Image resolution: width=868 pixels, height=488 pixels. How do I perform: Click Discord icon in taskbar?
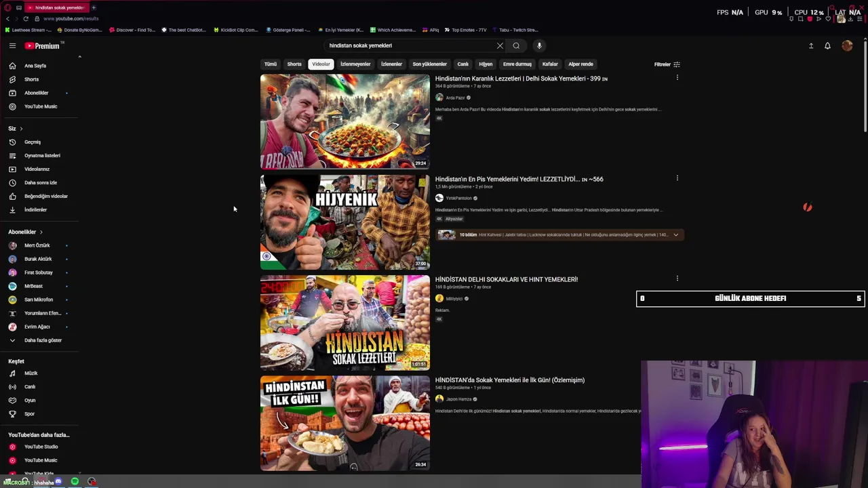tap(58, 481)
